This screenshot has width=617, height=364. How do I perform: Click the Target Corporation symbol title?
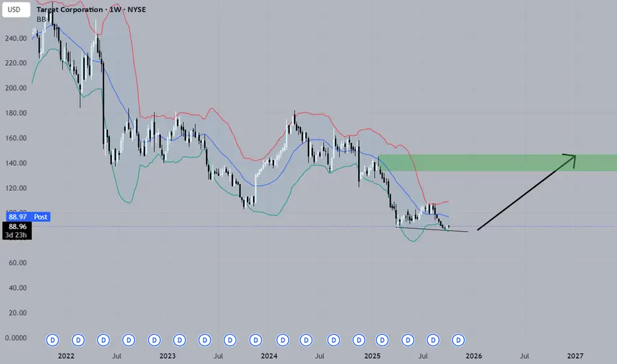coord(91,9)
